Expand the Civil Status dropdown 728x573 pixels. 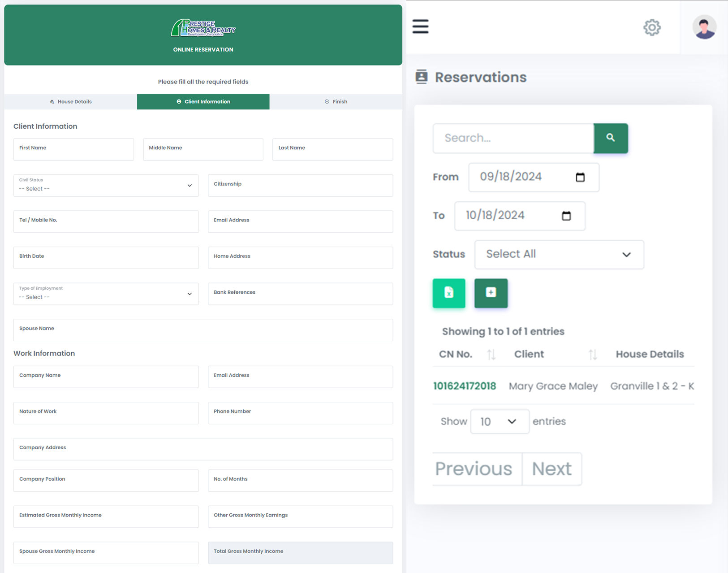[x=106, y=186]
